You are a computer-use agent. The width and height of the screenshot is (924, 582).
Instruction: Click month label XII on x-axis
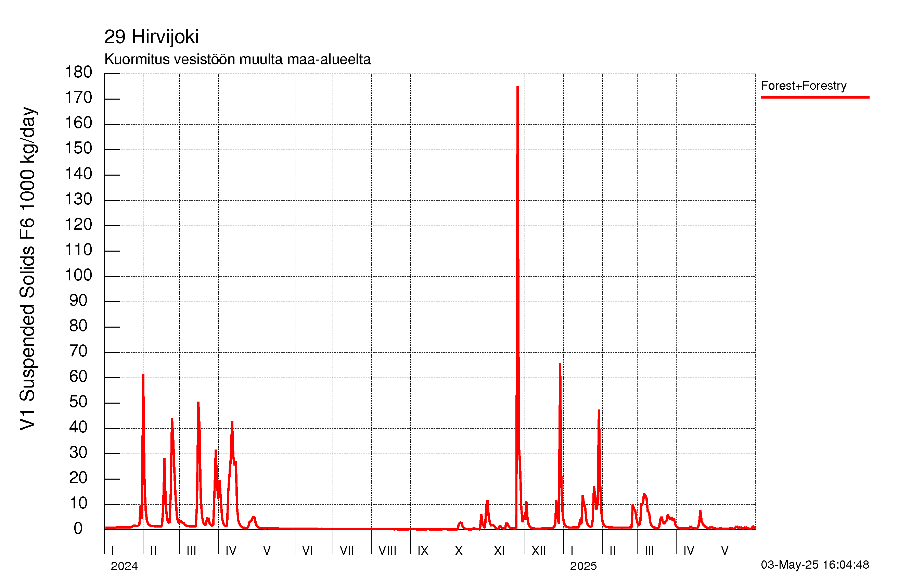[539, 551]
